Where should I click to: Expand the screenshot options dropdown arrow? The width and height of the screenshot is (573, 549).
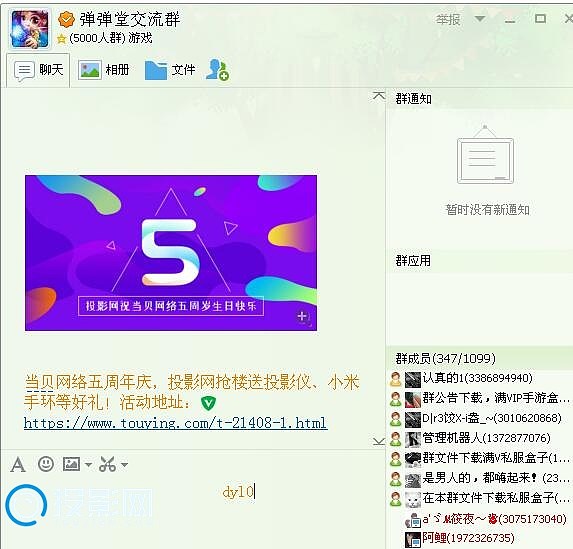(125, 465)
